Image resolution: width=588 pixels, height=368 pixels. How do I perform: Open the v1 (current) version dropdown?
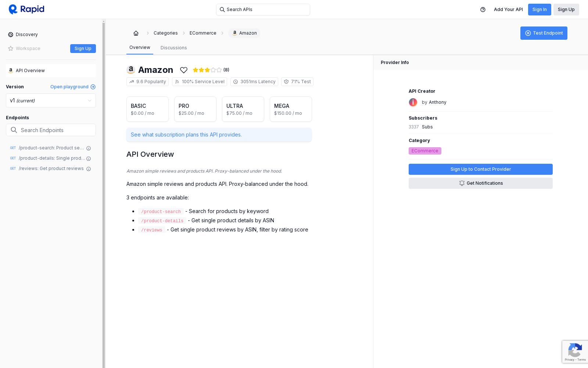pyautogui.click(x=51, y=100)
